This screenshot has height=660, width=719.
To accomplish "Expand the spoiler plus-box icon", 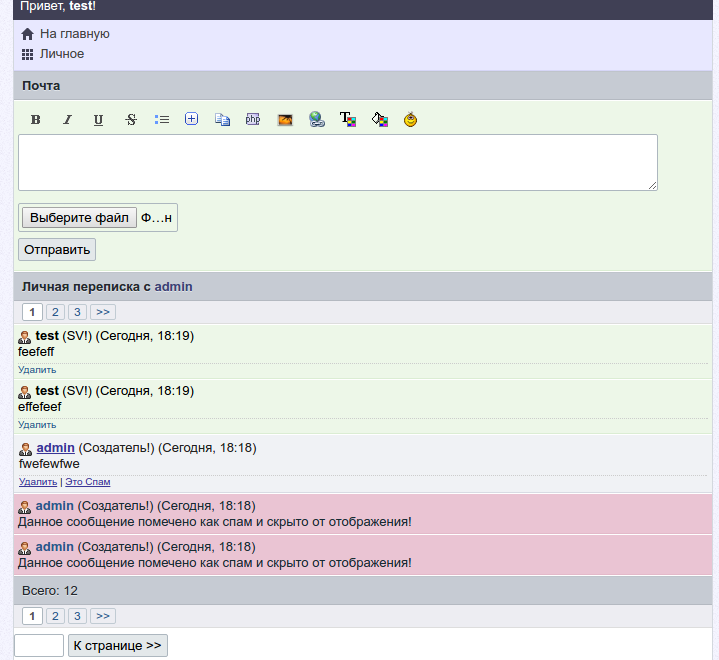I will click(x=192, y=119).
